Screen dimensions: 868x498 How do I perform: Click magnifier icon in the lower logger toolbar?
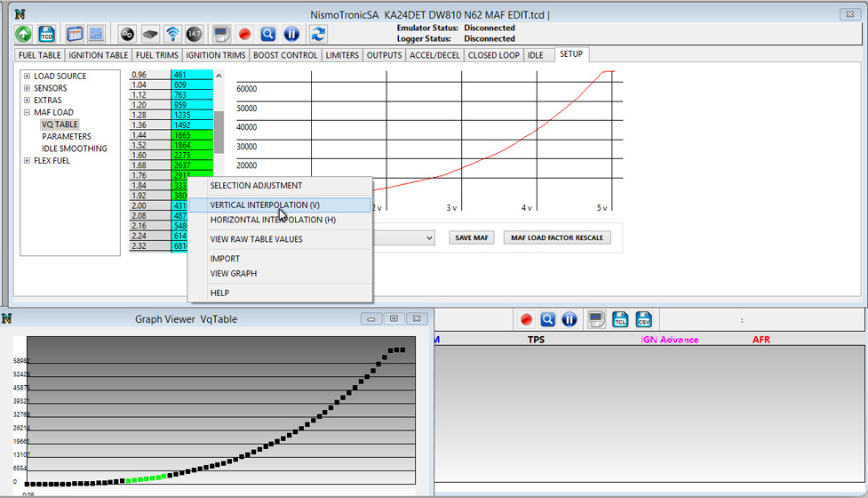click(547, 319)
